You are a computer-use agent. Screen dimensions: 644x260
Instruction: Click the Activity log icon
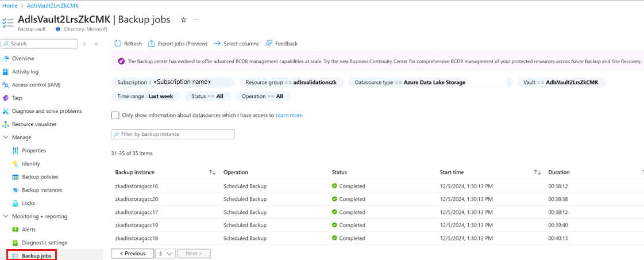click(6, 71)
